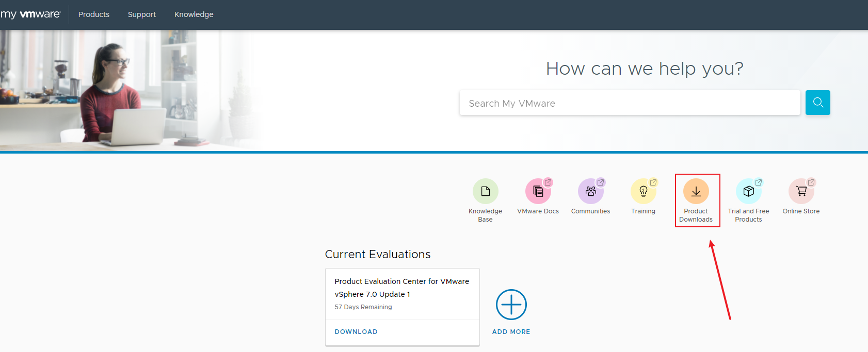Click the '57 Days Remaining' text
Viewport: 868px width, 352px height.
(x=363, y=307)
